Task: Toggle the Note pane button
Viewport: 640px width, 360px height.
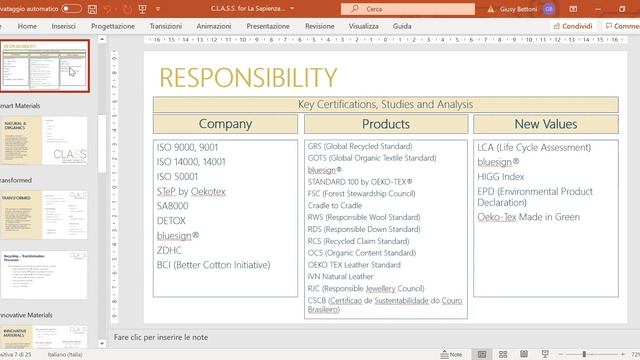Action: click(x=451, y=354)
